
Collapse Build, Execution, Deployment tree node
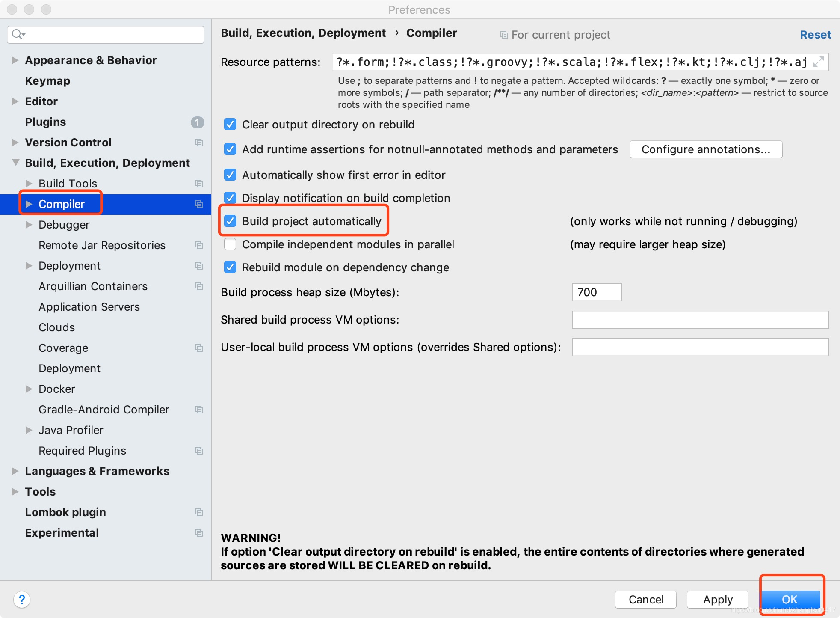(15, 163)
